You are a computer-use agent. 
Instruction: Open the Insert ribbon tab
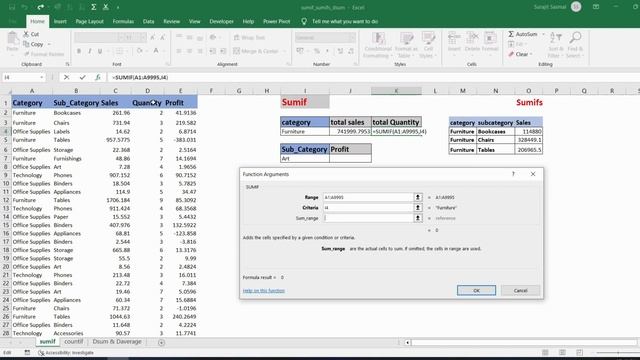[x=60, y=21]
